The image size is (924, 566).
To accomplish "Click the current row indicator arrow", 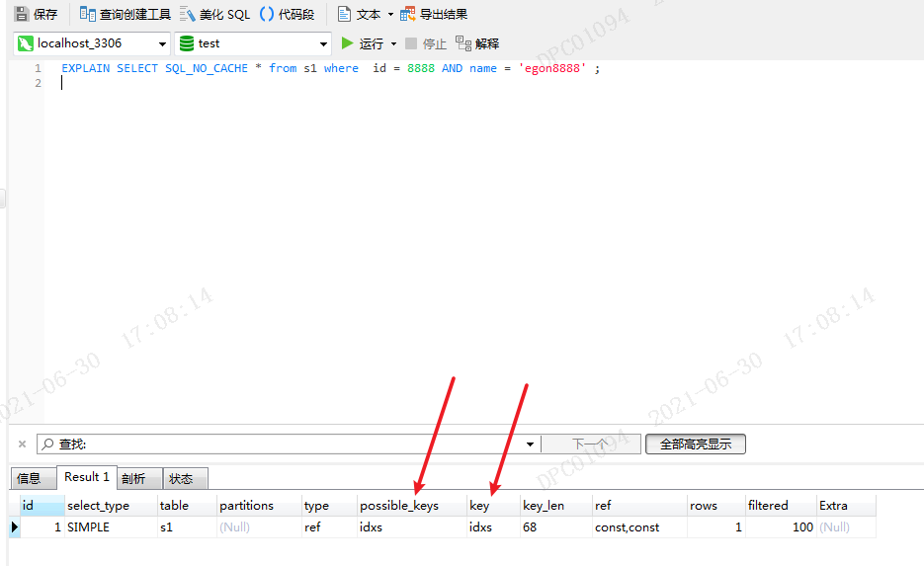I will tap(15, 527).
